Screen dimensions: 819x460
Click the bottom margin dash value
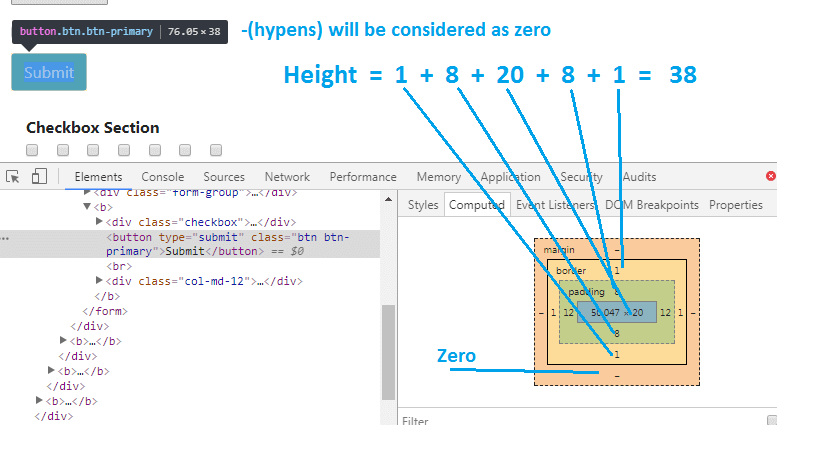click(617, 376)
